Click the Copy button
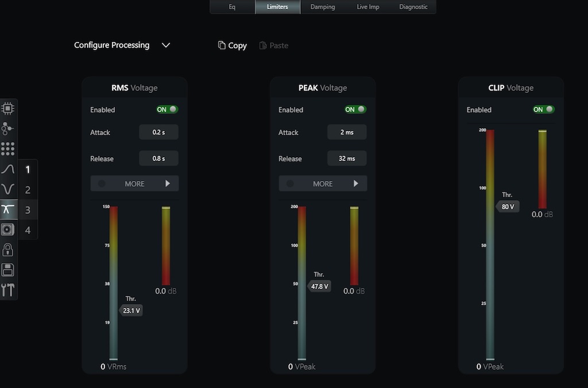 232,45
